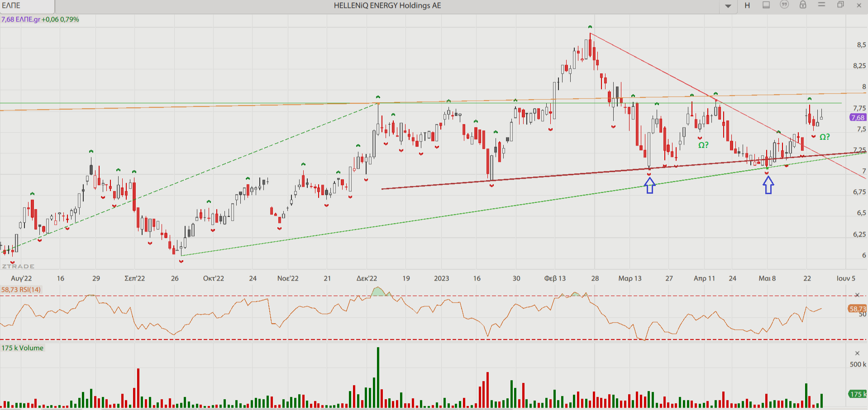
Task: Click the ΕΛΠΕ symbol field
Action: 27,6
